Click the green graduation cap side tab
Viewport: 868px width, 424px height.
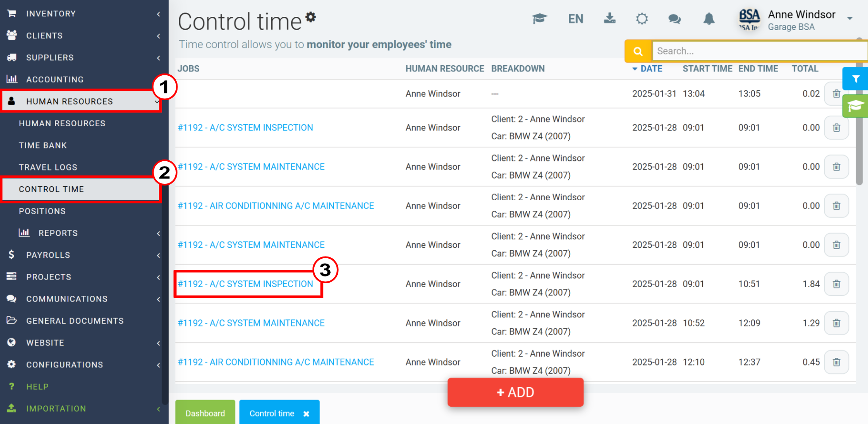click(x=855, y=106)
